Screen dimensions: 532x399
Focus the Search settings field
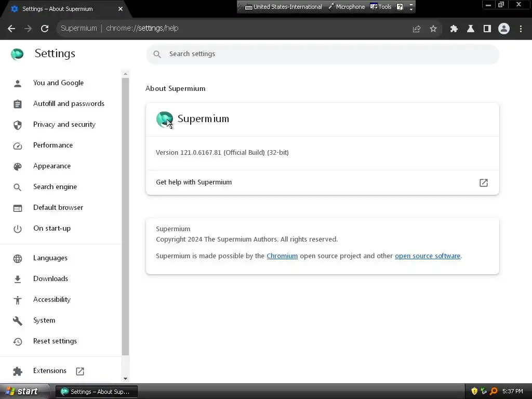pyautogui.click(x=322, y=54)
